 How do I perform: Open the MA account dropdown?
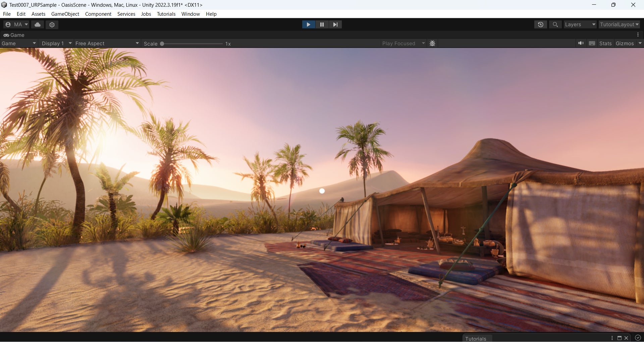[x=16, y=24]
